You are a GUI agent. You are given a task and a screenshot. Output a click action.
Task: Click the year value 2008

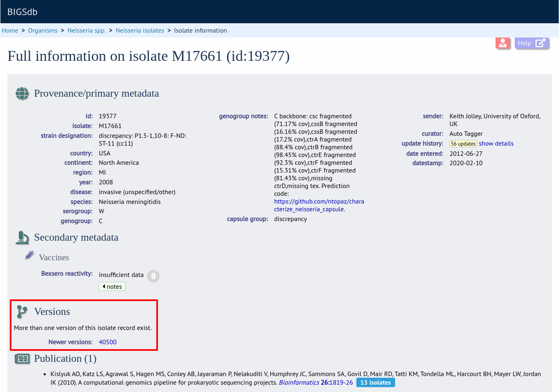click(x=106, y=182)
